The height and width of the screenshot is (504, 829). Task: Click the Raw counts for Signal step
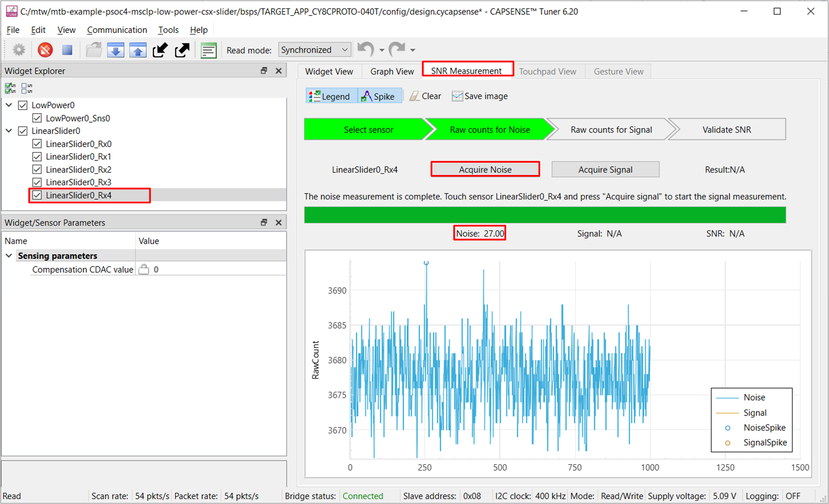(611, 129)
